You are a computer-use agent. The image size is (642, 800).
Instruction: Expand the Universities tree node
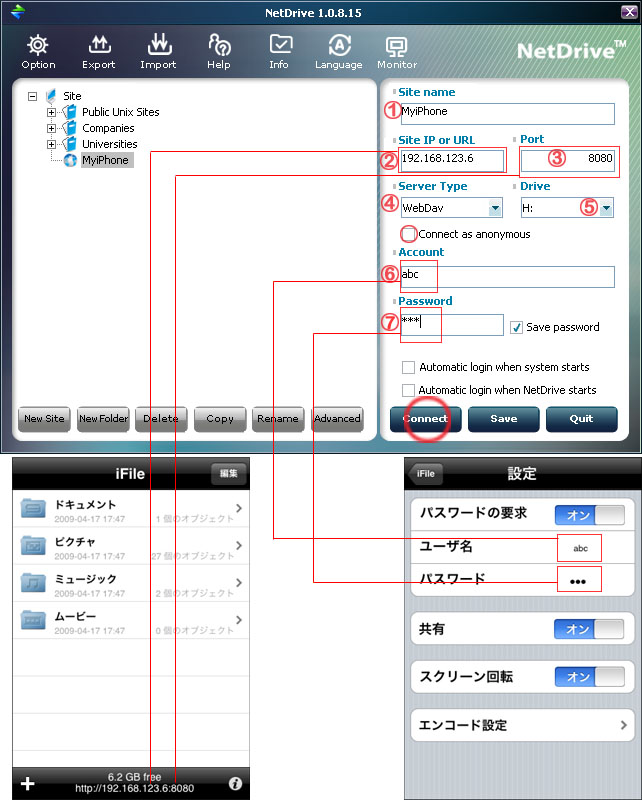coord(51,144)
